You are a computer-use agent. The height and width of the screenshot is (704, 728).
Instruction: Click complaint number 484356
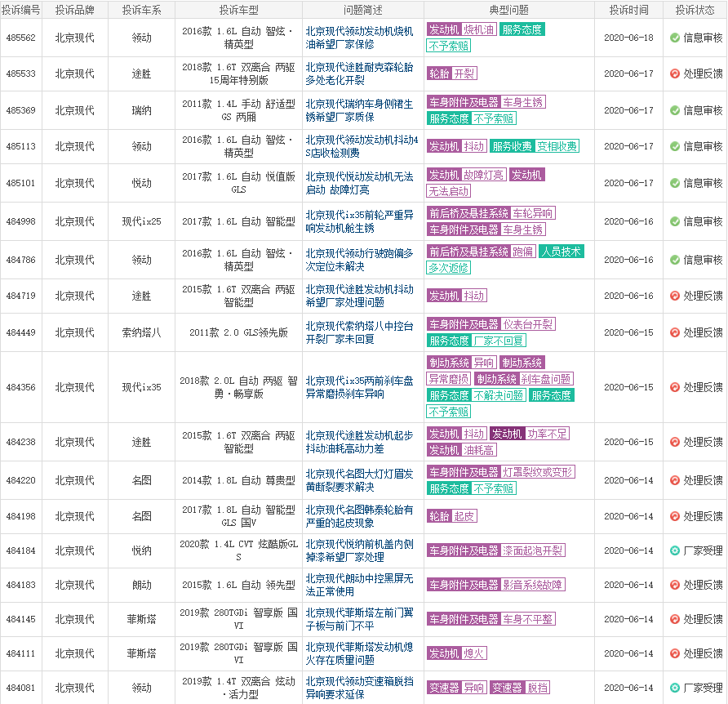(x=21, y=387)
